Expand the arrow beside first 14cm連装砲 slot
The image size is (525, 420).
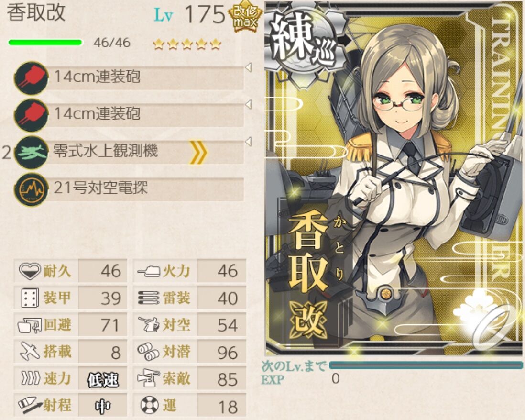coord(248,67)
